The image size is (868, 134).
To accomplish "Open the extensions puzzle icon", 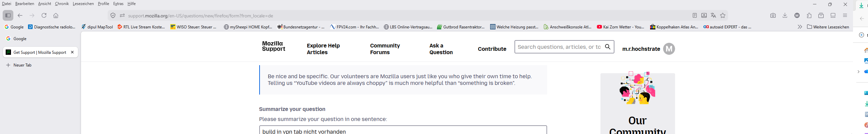I will tap(809, 15).
